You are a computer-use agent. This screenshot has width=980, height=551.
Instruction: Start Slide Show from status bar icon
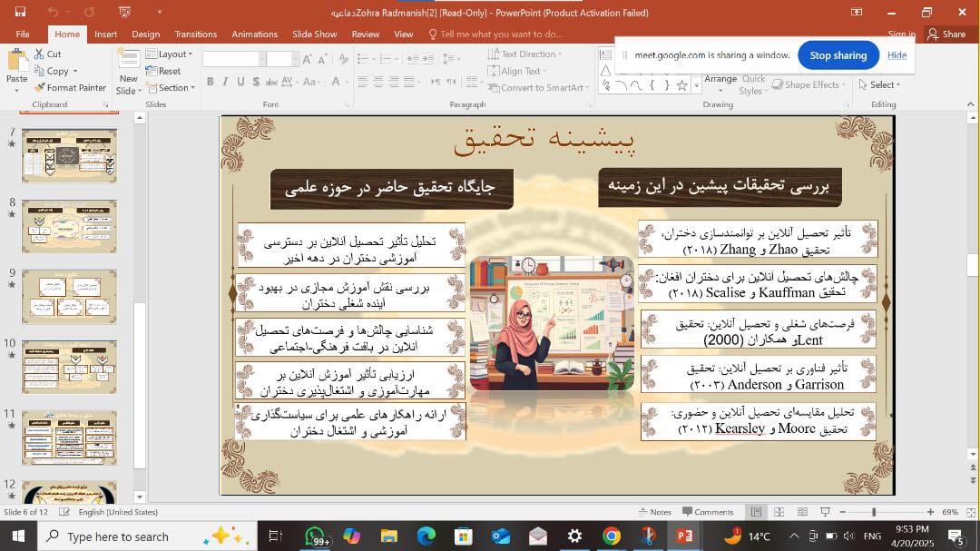coord(824,512)
